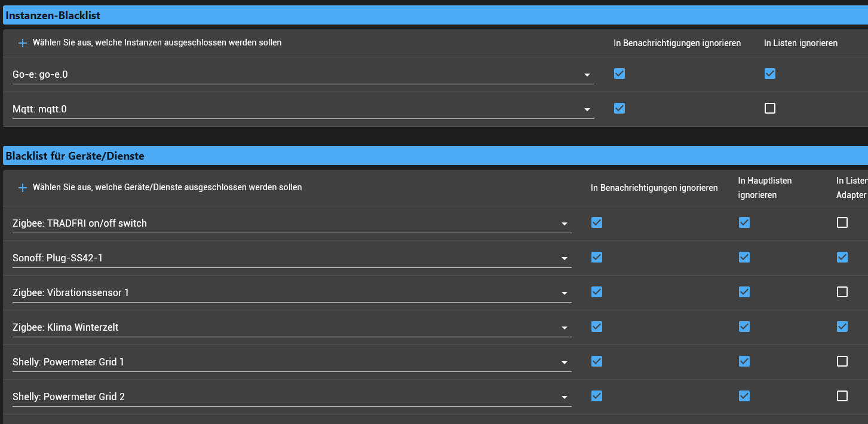Uncheck notifications ignore for TRADFRI on/off switch
Image resolution: width=868 pixels, height=424 pixels.
597,222
